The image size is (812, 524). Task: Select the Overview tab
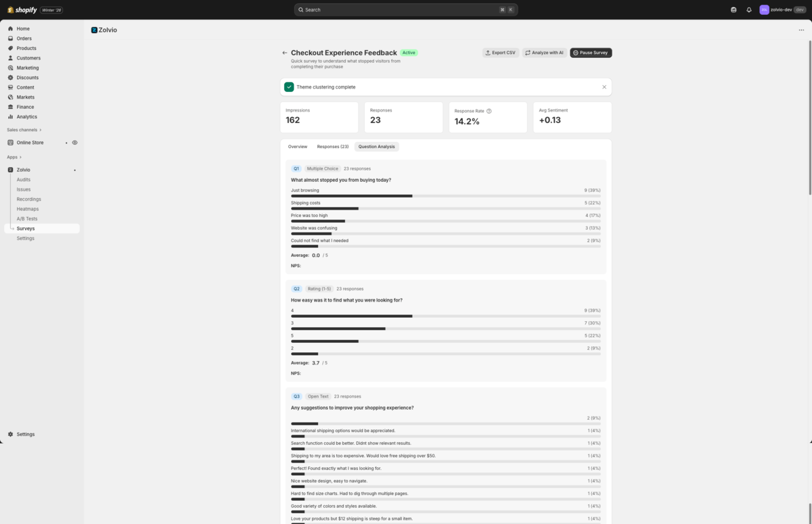click(x=297, y=146)
